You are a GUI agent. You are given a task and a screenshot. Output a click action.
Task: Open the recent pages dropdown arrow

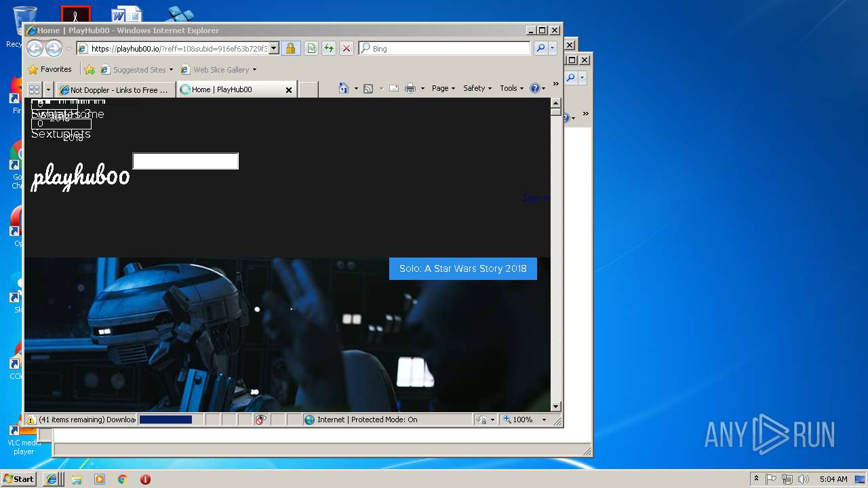[x=68, y=49]
